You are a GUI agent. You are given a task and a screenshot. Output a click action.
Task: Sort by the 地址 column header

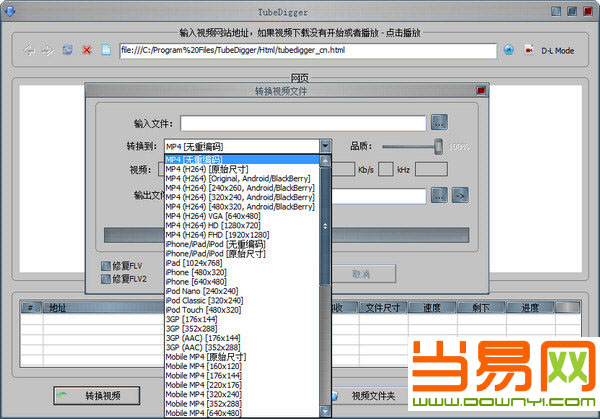(x=103, y=307)
